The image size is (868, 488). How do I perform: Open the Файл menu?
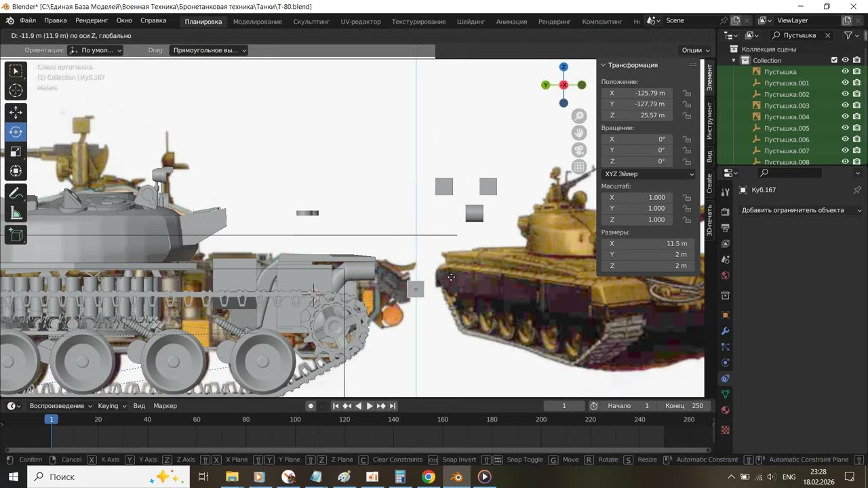(x=28, y=21)
